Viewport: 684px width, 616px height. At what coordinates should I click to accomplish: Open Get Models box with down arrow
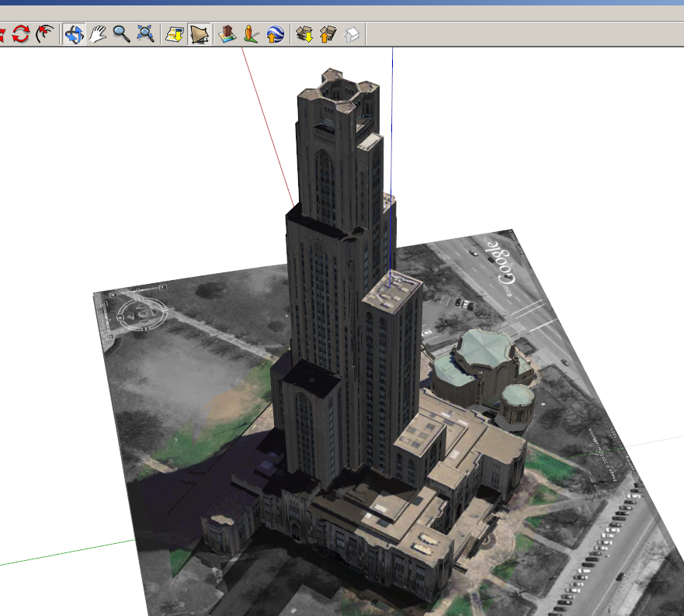point(304,34)
